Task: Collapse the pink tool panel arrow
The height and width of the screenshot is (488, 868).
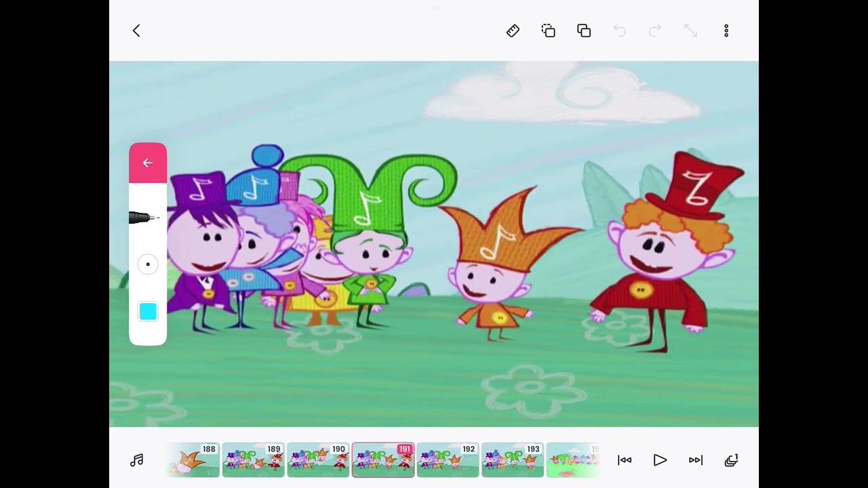Action: tap(148, 163)
